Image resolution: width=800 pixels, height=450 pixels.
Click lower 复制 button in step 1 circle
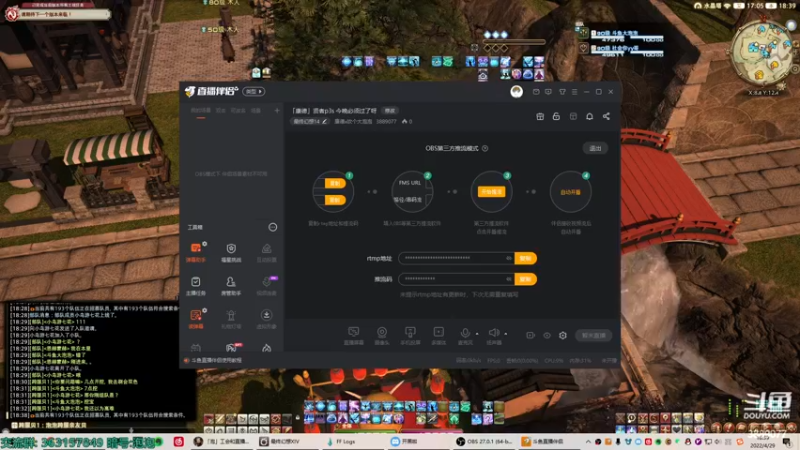click(335, 200)
